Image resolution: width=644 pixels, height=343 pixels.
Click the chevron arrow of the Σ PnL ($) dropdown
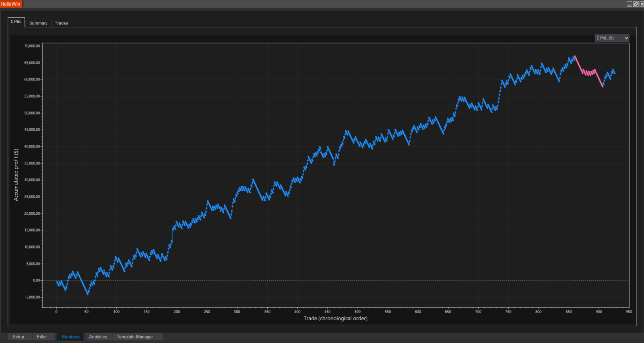[626, 38]
